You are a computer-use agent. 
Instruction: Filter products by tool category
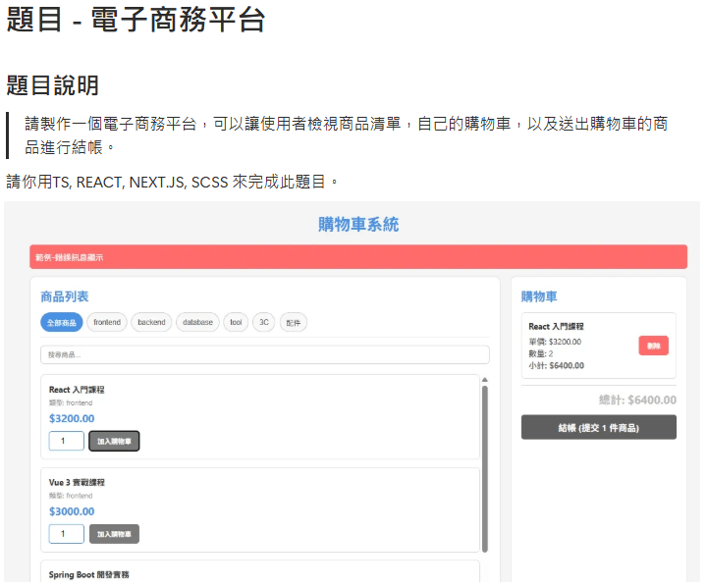click(x=236, y=322)
